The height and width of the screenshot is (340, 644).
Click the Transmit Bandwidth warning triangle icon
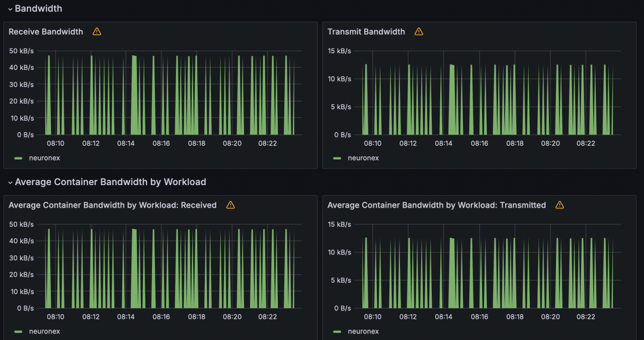pos(419,32)
